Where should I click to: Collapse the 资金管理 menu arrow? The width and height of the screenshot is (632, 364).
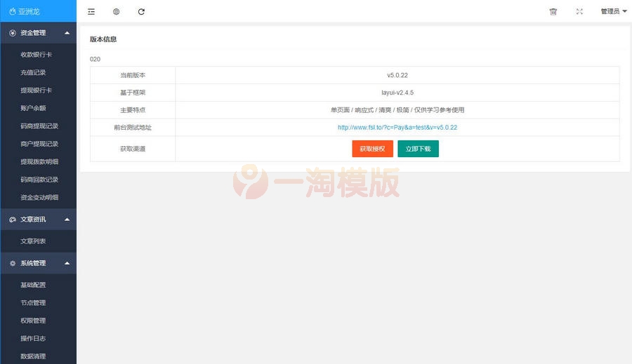coord(67,33)
